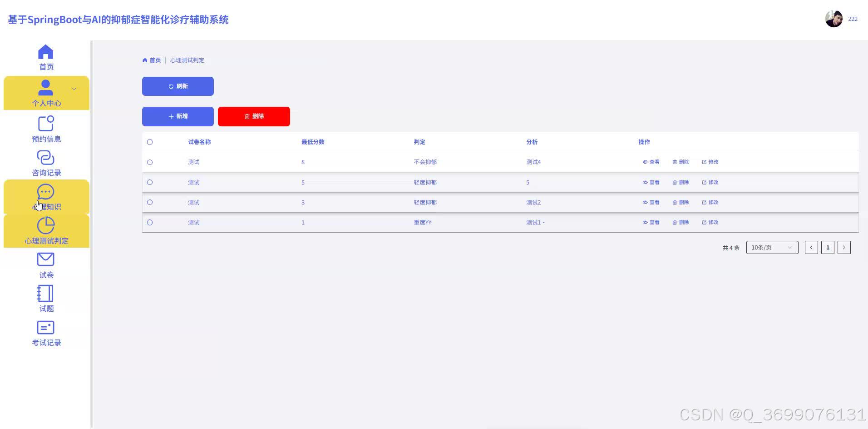The height and width of the screenshot is (429, 868).
Task: Open 试题 notebook icon in sidebar
Action: click(45, 294)
